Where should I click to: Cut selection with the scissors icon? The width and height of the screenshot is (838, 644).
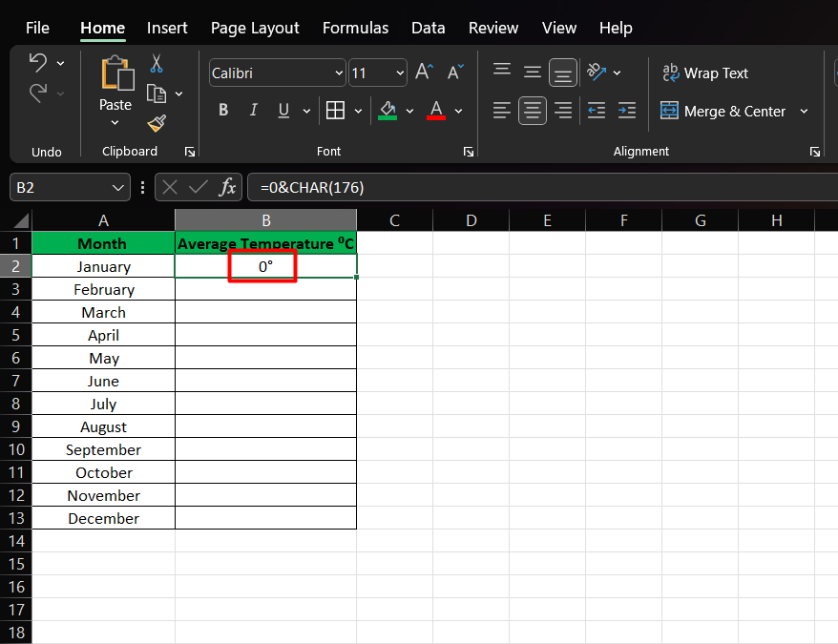157,63
